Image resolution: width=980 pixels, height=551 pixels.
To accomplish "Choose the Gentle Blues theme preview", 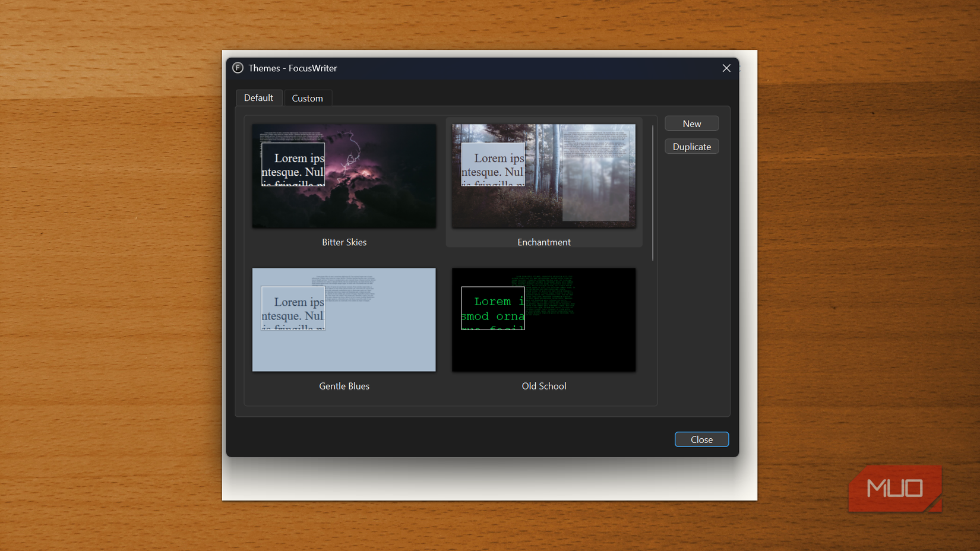I will click(x=344, y=319).
